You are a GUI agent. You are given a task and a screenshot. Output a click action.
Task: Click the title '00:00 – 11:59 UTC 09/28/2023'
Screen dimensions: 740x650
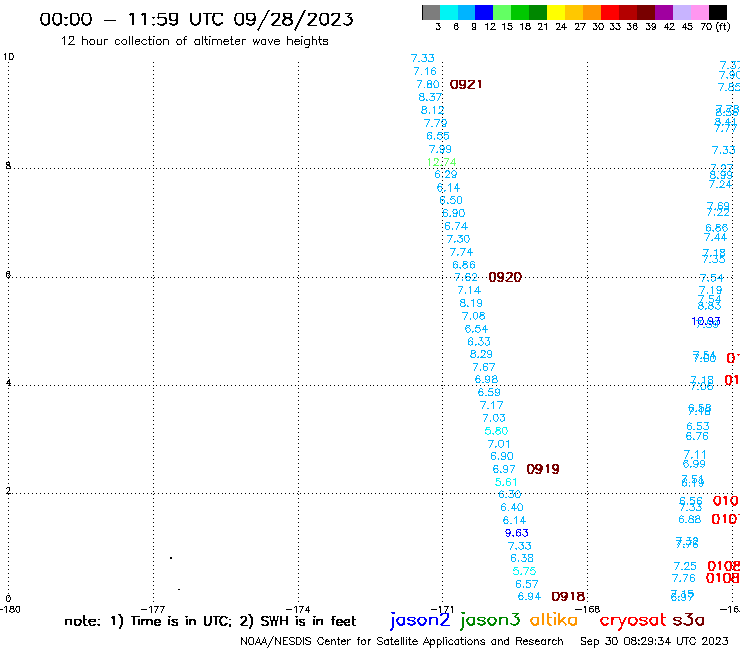[196, 19]
